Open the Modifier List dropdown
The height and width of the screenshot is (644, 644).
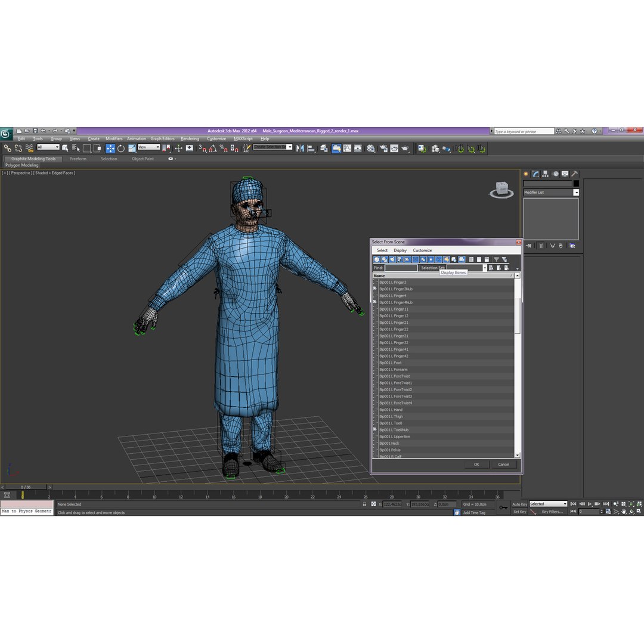[551, 192]
